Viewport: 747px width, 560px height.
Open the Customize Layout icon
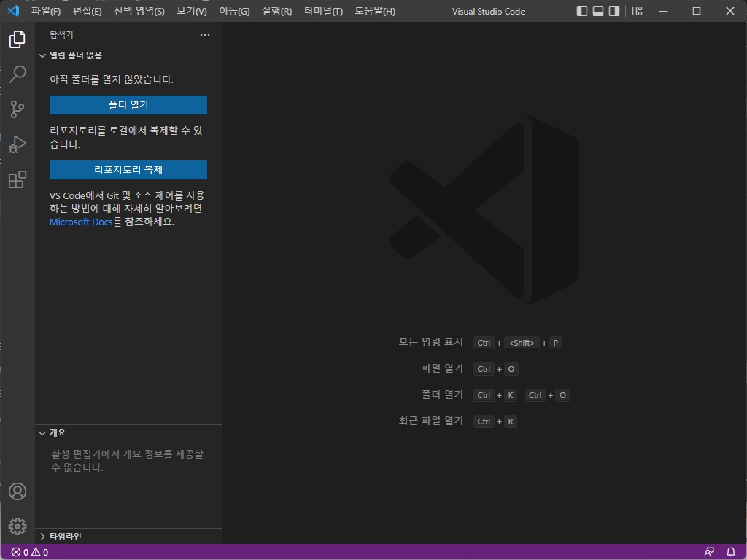[x=637, y=11]
